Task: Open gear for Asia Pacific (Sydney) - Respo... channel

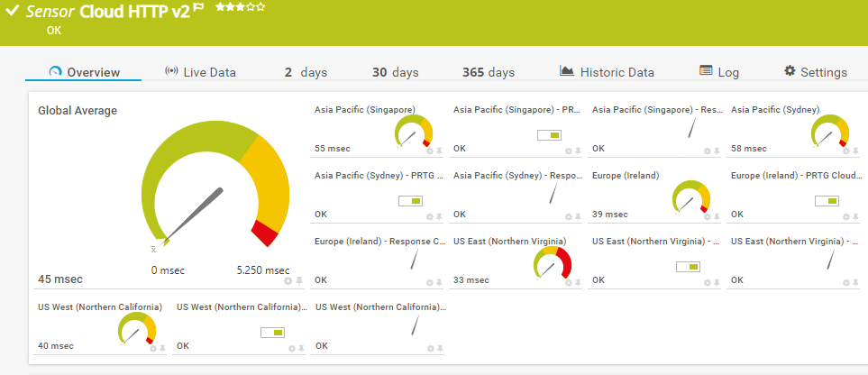Action: pyautogui.click(x=568, y=216)
